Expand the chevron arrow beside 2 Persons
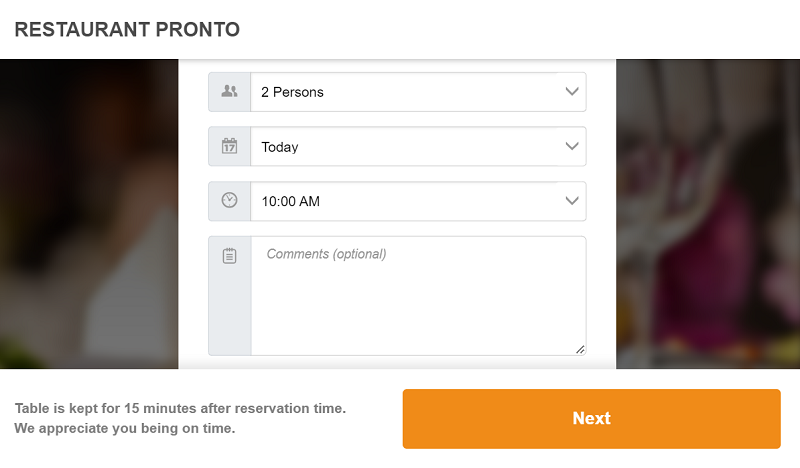The height and width of the screenshot is (468, 800). tap(572, 92)
